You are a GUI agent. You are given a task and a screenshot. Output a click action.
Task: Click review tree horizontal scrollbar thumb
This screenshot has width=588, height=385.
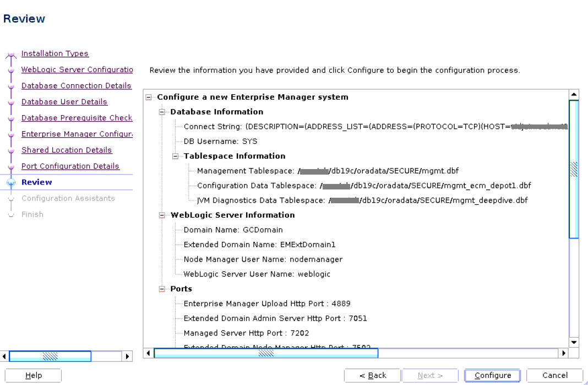coord(266,353)
